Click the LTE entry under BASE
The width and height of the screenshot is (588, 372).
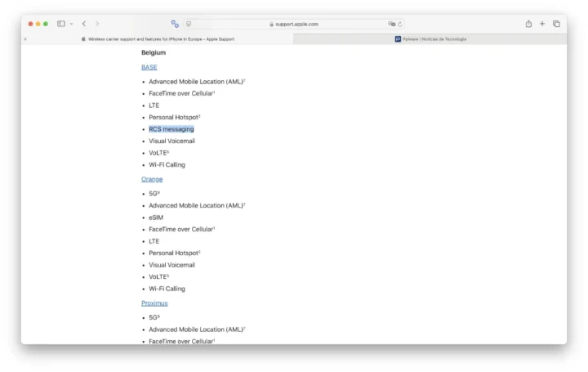[x=154, y=105]
